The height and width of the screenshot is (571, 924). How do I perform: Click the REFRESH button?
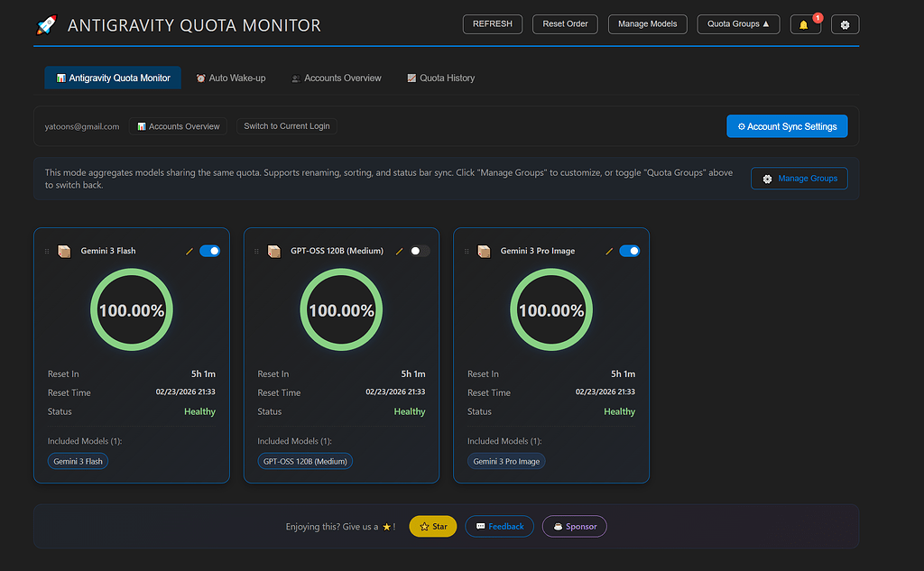(x=493, y=24)
